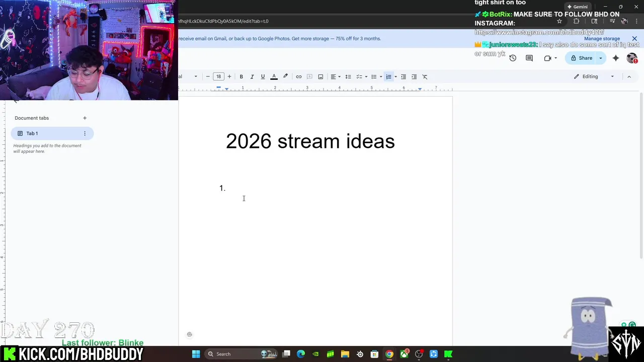Screen dimensions: 644x362
Task: Increase font size with the plus button
Action: click(229, 76)
